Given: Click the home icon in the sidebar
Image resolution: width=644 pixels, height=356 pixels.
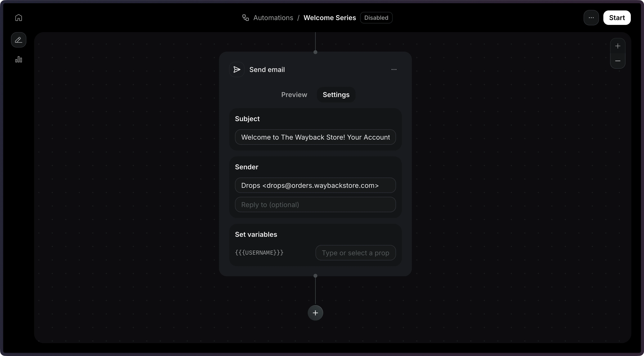Looking at the screenshot, I should 18,18.
